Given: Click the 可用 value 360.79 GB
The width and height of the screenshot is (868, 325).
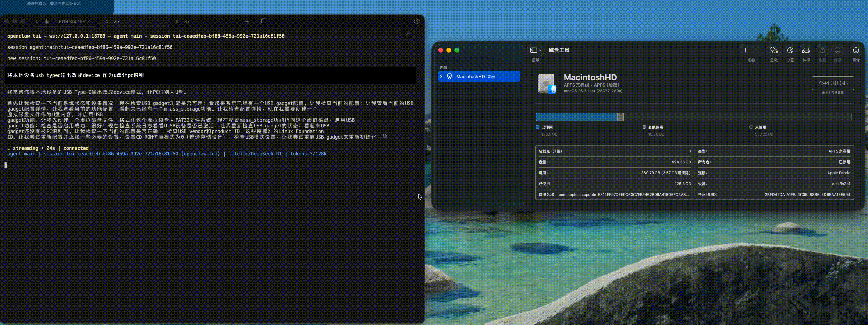Looking at the screenshot, I should 666,173.
